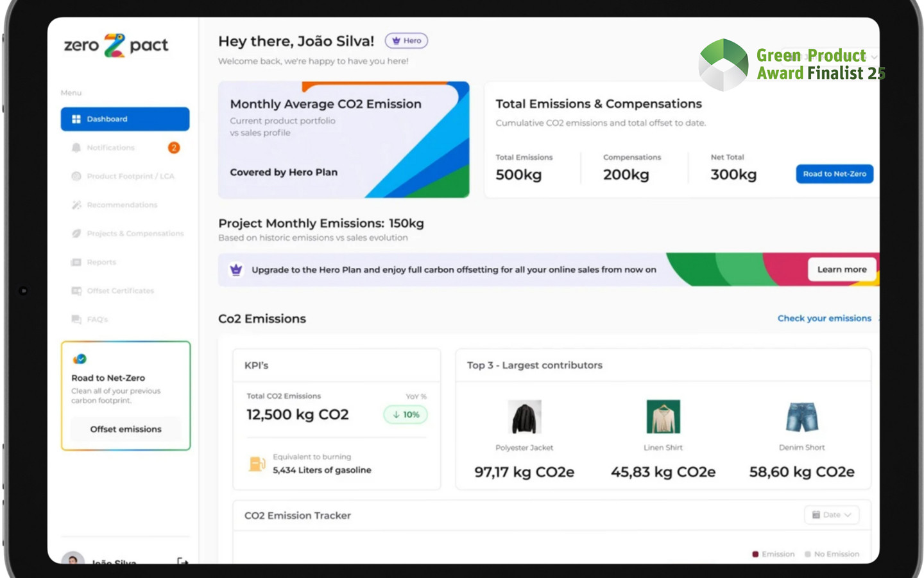
Task: Click the Offset emissions button
Action: 126,429
